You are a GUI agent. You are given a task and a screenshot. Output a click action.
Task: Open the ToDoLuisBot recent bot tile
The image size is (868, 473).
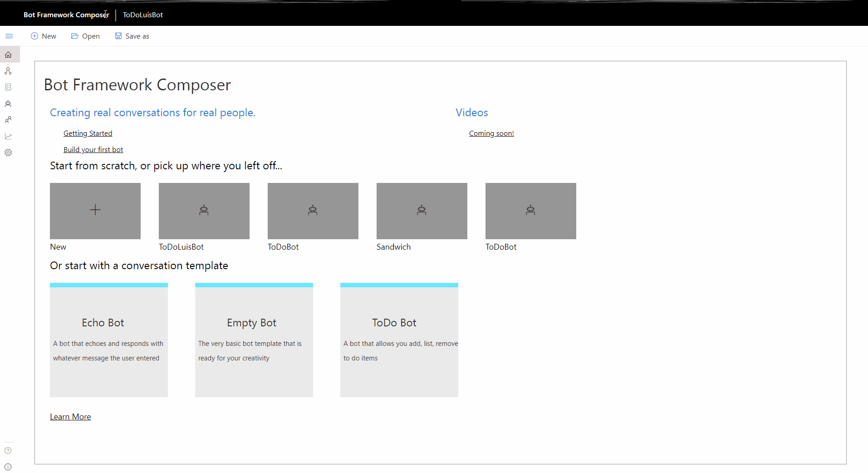pyautogui.click(x=204, y=211)
